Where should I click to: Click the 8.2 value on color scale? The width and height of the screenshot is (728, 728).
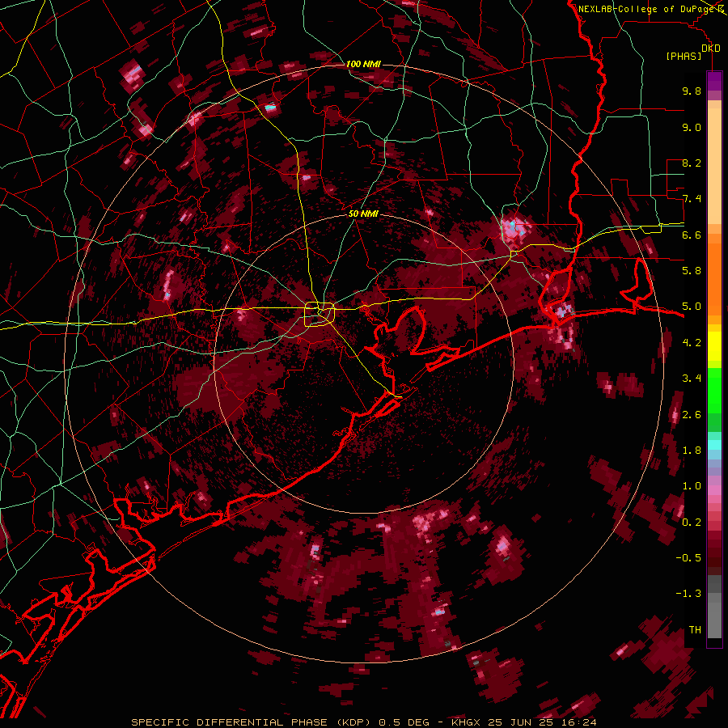[692, 163]
